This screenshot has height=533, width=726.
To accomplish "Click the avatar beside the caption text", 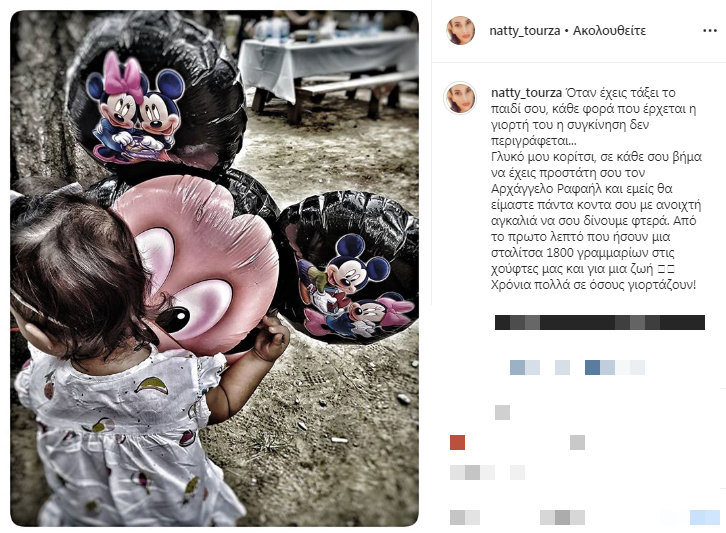I will click(x=460, y=98).
